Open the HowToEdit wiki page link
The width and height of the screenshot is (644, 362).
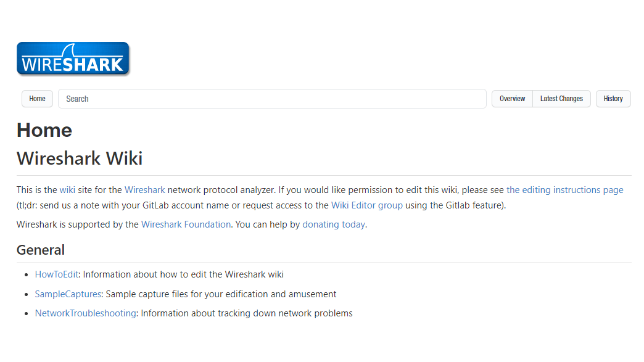point(57,274)
